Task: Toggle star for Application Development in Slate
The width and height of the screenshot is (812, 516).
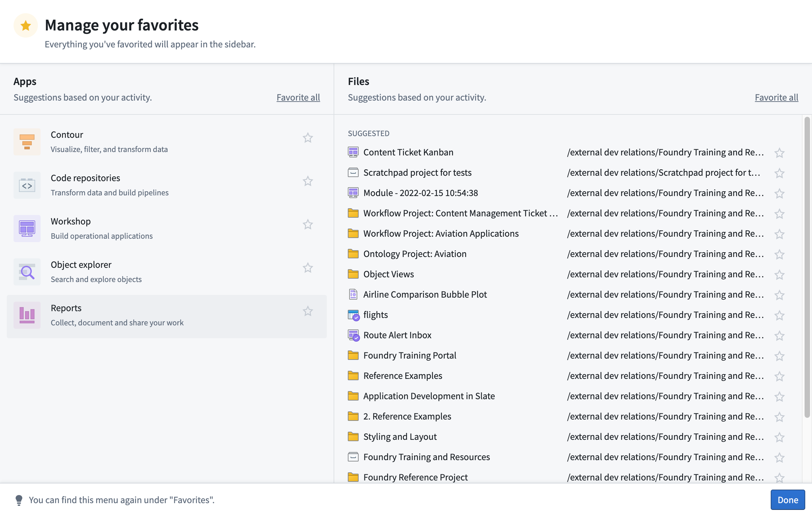Action: [x=780, y=396]
